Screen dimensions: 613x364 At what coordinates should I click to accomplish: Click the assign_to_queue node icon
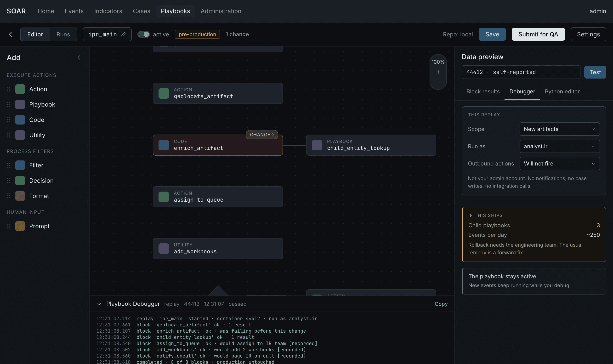(164, 197)
